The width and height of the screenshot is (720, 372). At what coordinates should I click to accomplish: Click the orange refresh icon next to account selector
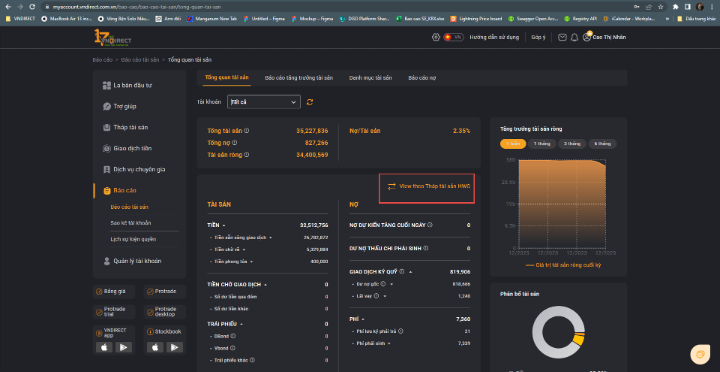point(310,102)
